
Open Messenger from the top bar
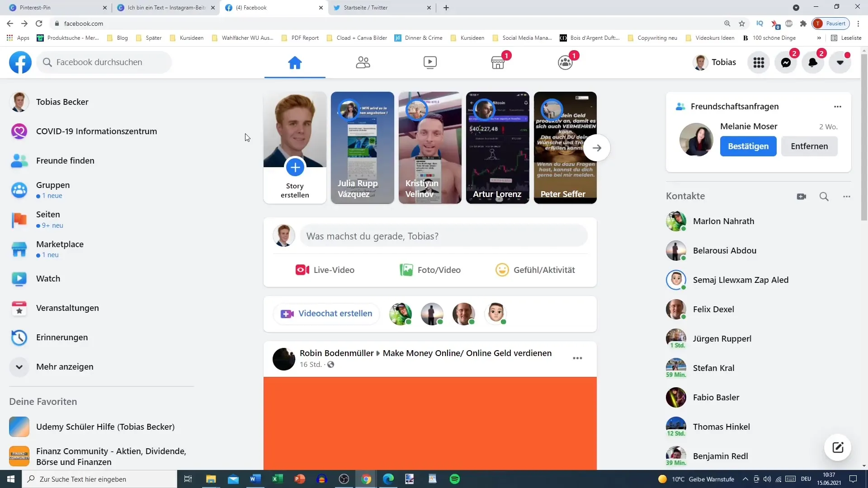click(x=786, y=62)
